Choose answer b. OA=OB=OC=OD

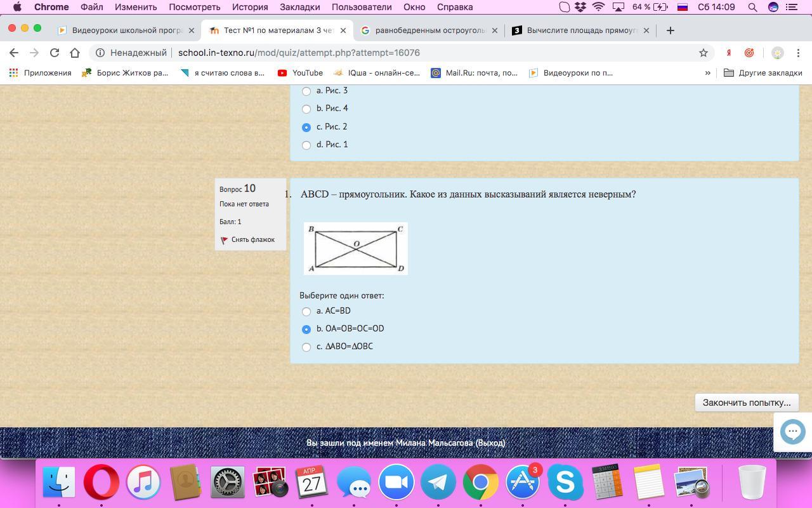point(306,329)
